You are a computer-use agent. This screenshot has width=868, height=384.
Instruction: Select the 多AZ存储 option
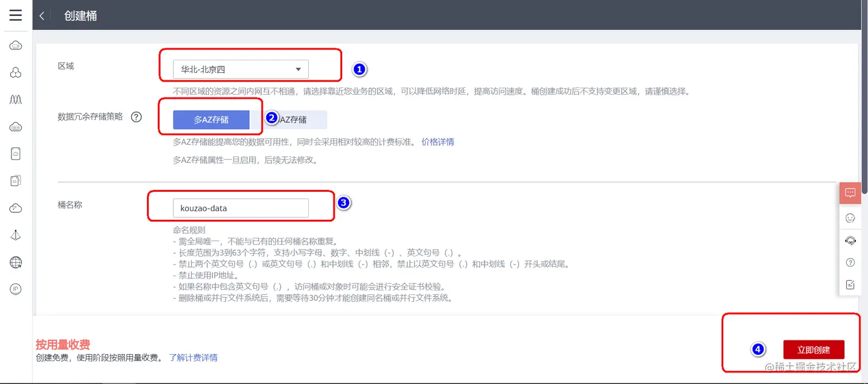(x=211, y=120)
